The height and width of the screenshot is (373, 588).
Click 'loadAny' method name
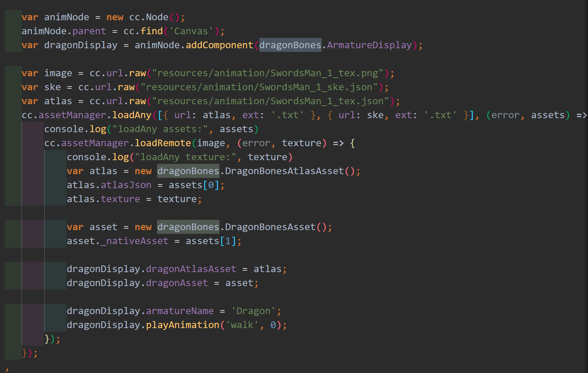click(132, 115)
